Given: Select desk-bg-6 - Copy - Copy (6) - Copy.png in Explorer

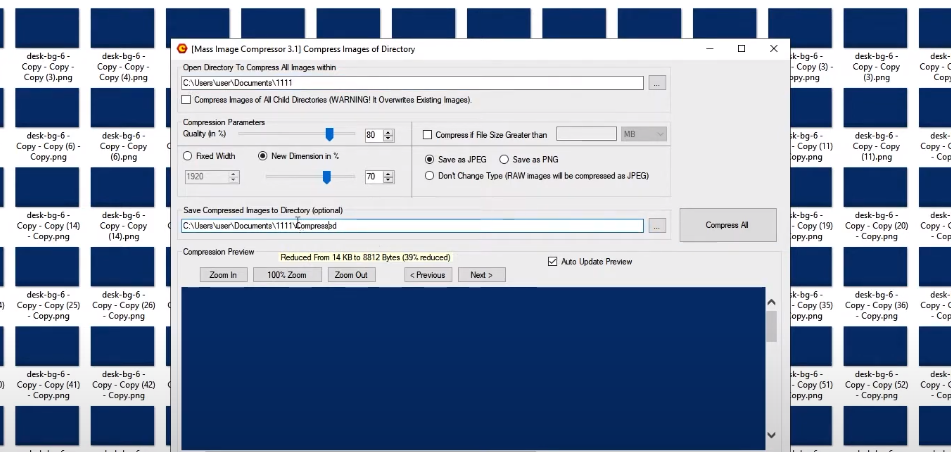Looking at the screenshot, I should [47, 126].
